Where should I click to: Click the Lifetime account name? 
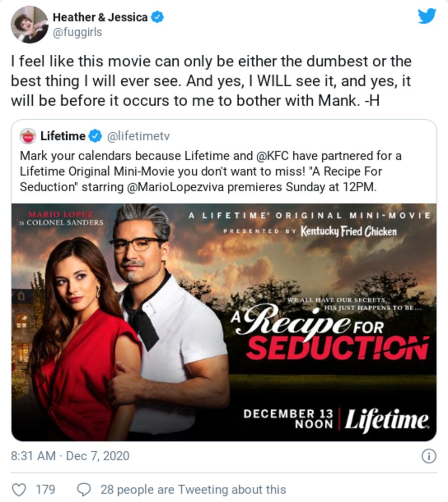coord(63,136)
